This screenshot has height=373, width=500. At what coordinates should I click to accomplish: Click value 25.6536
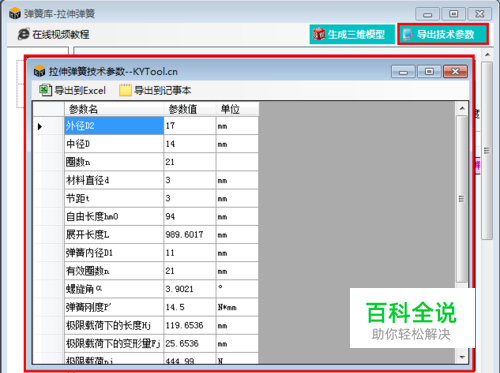point(190,344)
